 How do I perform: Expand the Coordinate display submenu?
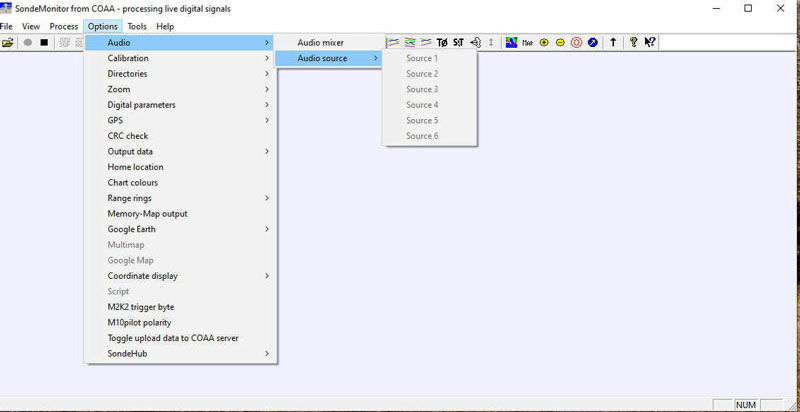[x=180, y=276]
